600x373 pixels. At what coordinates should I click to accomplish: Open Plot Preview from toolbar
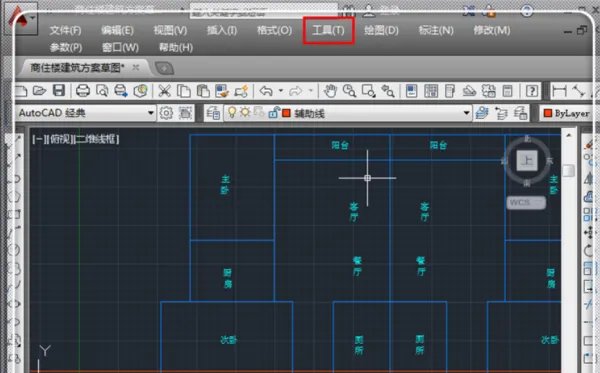click(x=102, y=91)
